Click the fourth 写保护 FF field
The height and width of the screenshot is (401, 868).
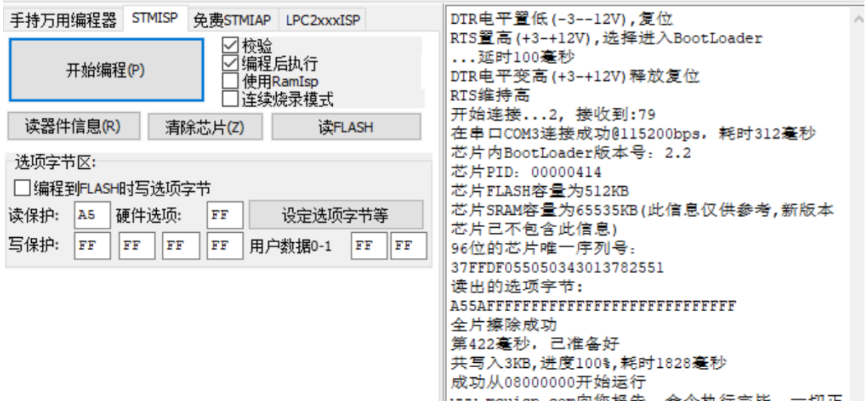pyautogui.click(x=225, y=245)
